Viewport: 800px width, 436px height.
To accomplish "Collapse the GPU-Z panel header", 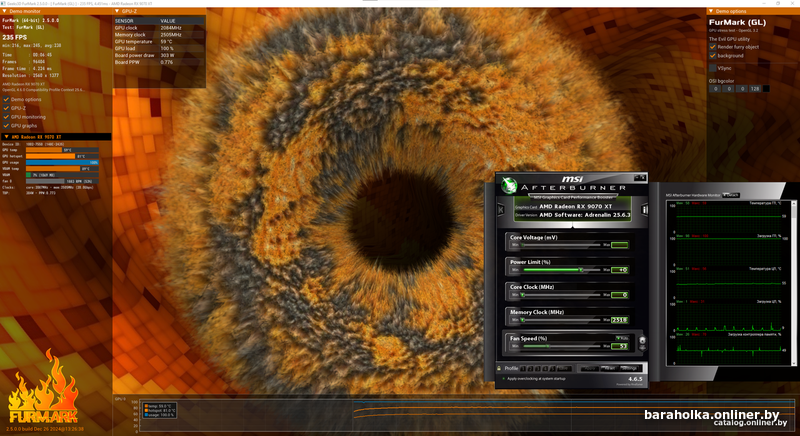I will tap(116, 11).
